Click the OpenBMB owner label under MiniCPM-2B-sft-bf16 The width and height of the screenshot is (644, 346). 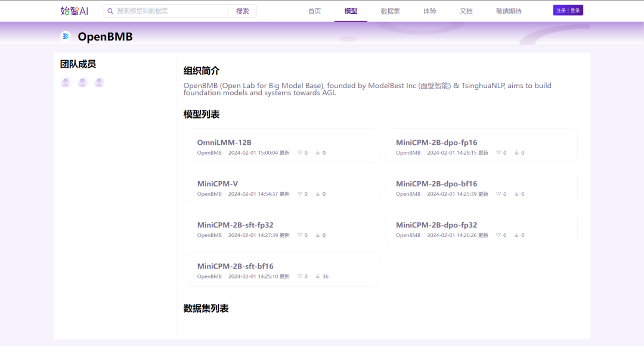(209, 276)
